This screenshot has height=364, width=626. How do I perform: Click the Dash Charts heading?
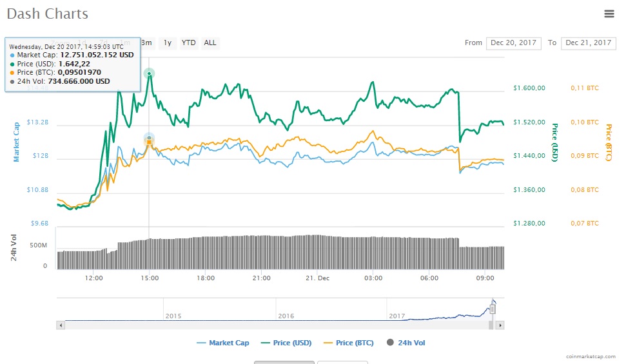pyautogui.click(x=48, y=14)
